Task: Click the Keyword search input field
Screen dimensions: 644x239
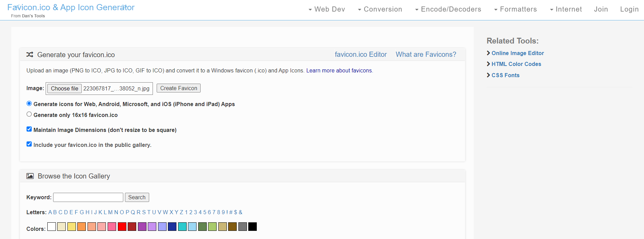Action: [x=88, y=198]
